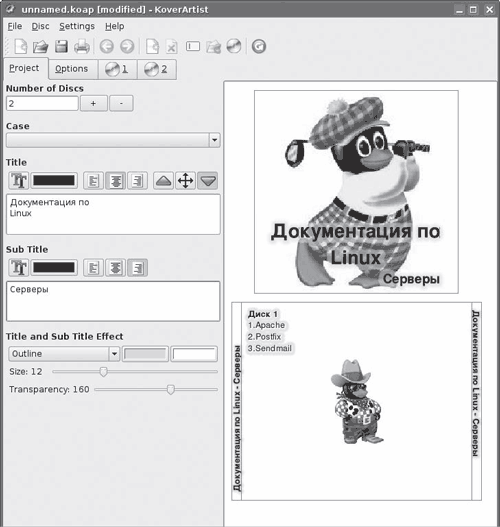Switch to the Options tab
The height and width of the screenshot is (527, 500).
click(72, 69)
